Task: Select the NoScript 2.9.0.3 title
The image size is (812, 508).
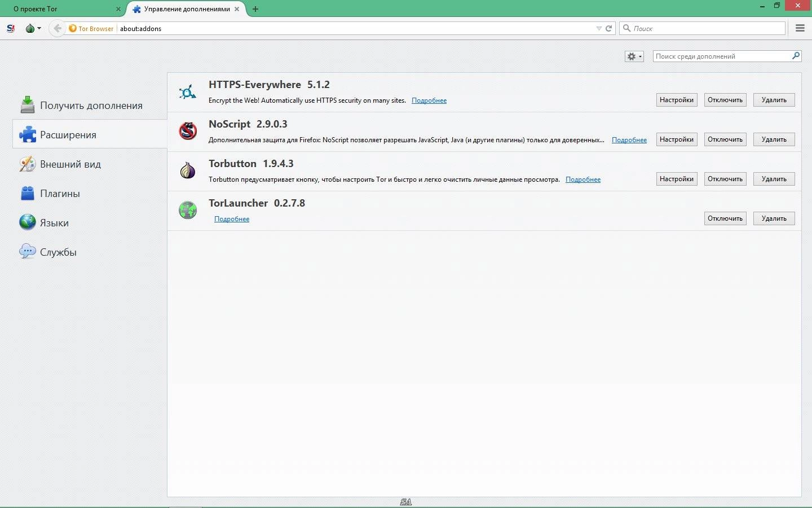Action: click(x=248, y=124)
